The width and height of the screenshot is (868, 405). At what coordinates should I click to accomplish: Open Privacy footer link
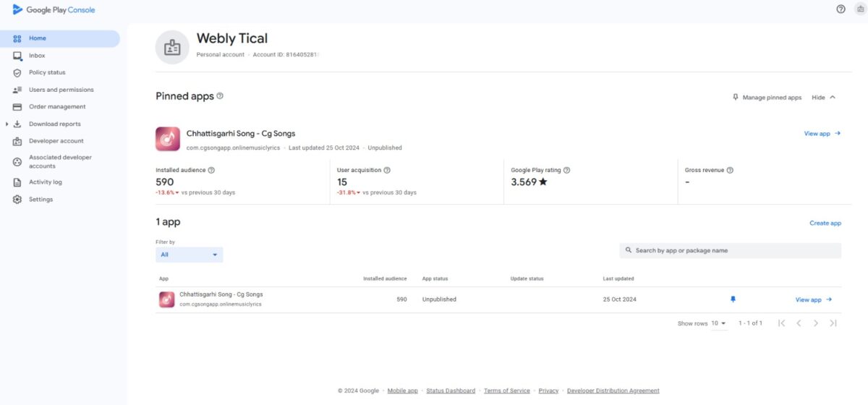pyautogui.click(x=548, y=391)
